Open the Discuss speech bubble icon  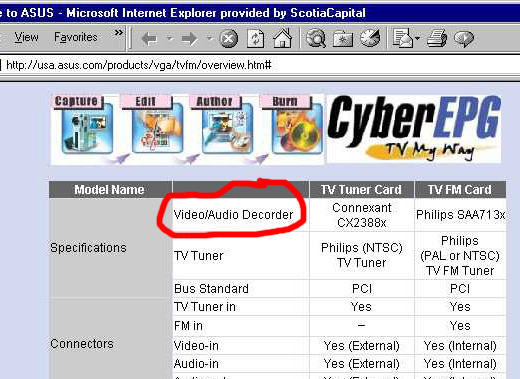click(x=464, y=39)
